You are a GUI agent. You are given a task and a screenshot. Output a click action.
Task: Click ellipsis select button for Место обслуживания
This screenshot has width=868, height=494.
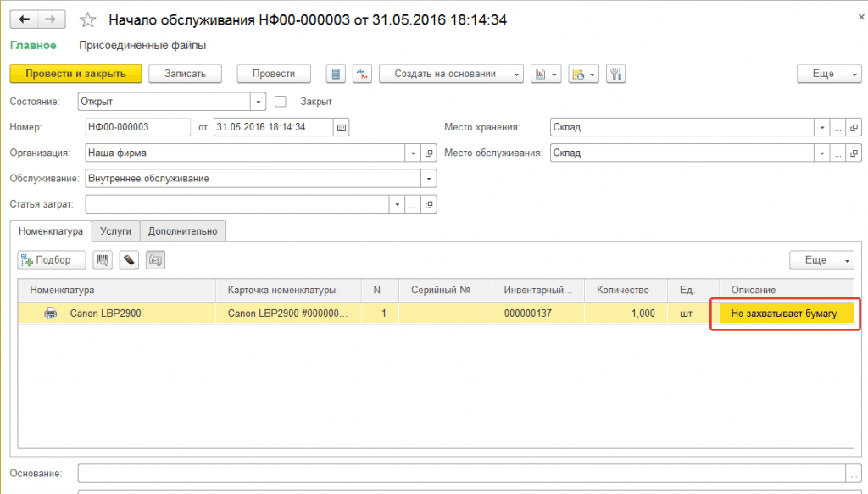tap(838, 153)
